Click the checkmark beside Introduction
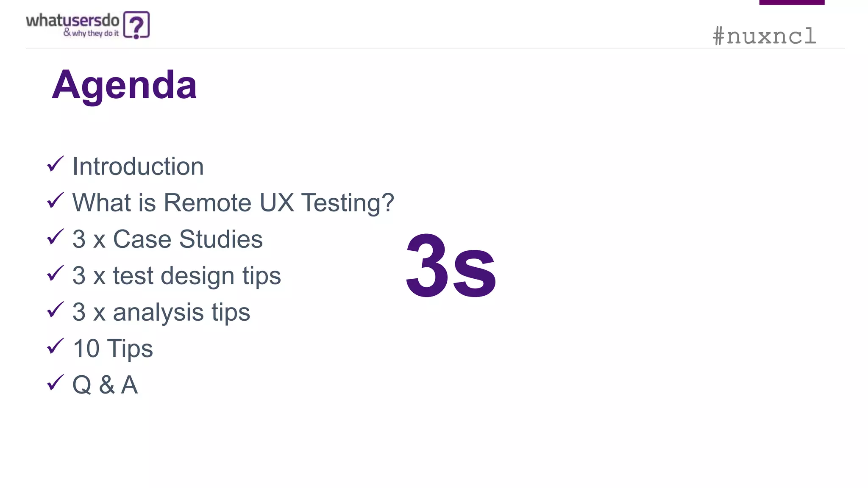The width and height of the screenshot is (868, 488). 55,164
